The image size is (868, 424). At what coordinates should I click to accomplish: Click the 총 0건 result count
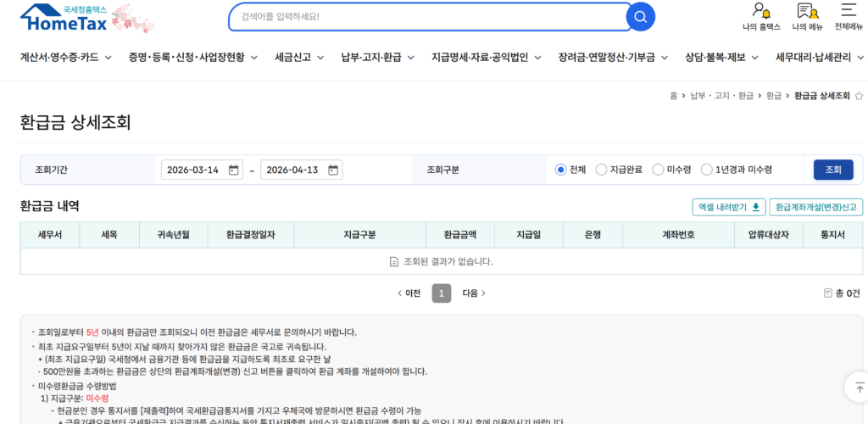click(843, 293)
